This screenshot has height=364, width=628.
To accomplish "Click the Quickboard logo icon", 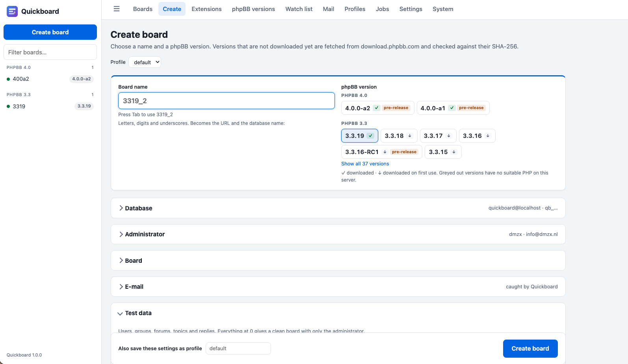I will point(12,11).
